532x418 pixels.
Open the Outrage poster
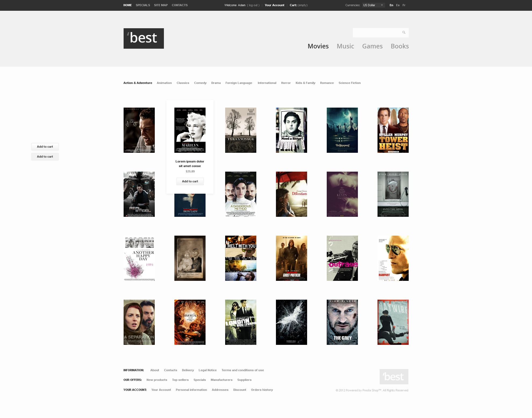342,258
